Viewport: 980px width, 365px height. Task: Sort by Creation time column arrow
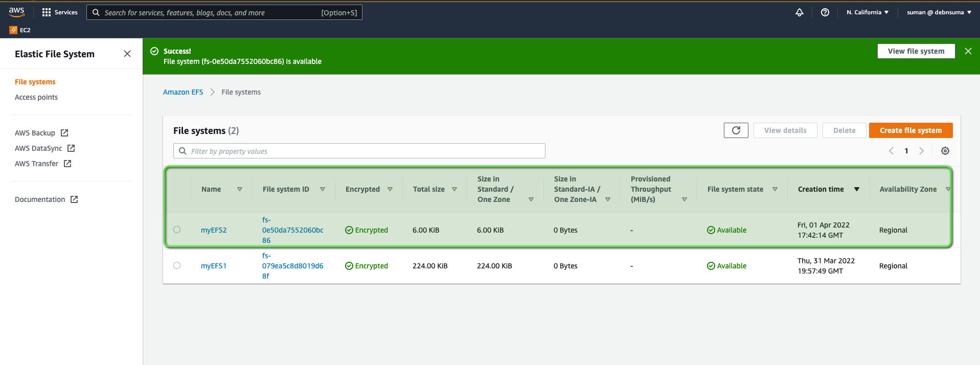[857, 189]
